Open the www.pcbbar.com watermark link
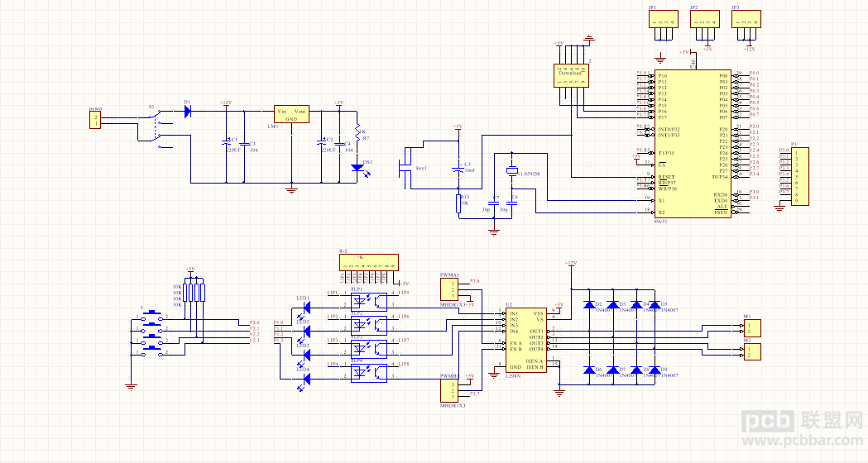Image resolution: width=868 pixels, height=463 pixels. coord(802,441)
